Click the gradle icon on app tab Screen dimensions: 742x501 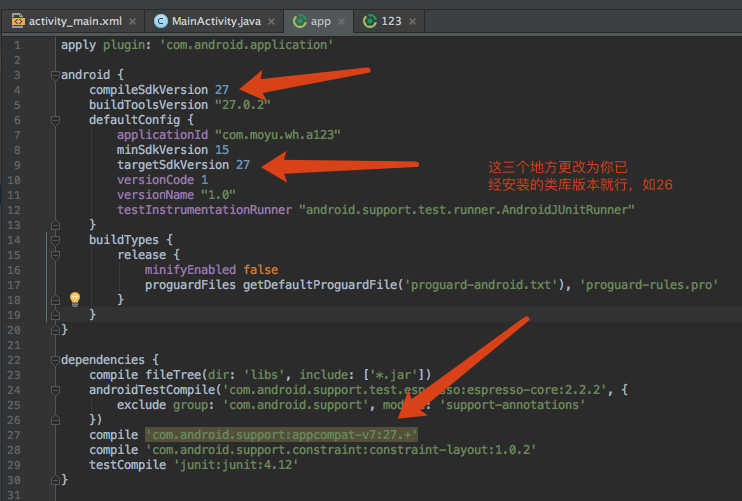(300, 21)
